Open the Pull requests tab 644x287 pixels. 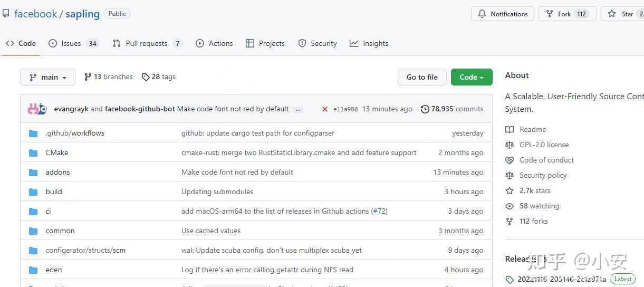[147, 44]
